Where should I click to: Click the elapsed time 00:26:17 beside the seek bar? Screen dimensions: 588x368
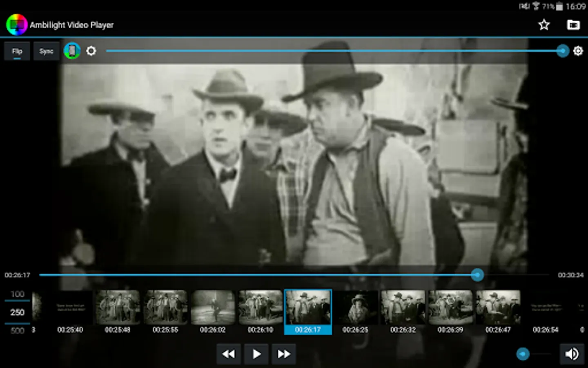(18, 275)
